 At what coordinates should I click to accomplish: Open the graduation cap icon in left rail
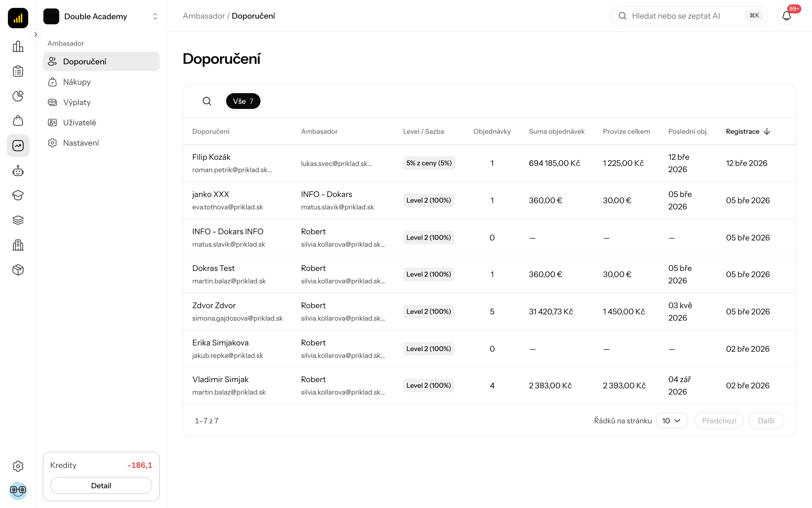[x=18, y=195]
